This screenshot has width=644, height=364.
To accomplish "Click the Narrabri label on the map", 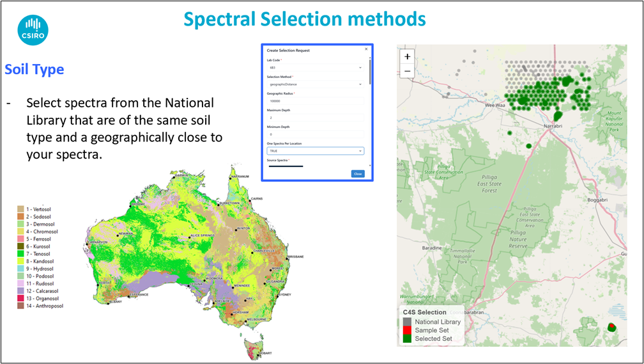I will coord(552,127).
